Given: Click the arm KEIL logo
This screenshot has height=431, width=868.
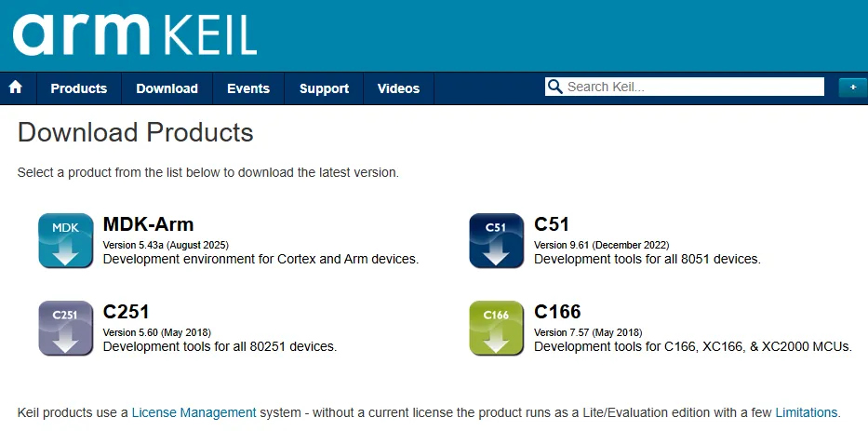Looking at the screenshot, I should point(135,34).
